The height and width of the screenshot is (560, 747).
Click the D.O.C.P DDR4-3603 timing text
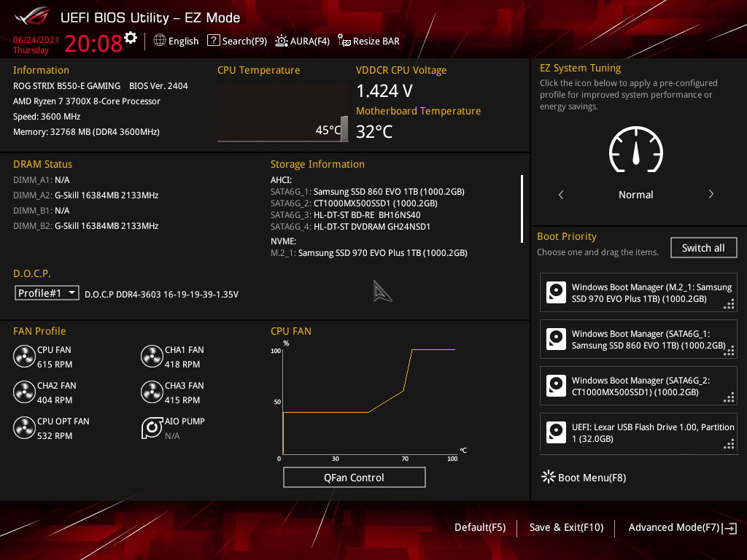161,295
